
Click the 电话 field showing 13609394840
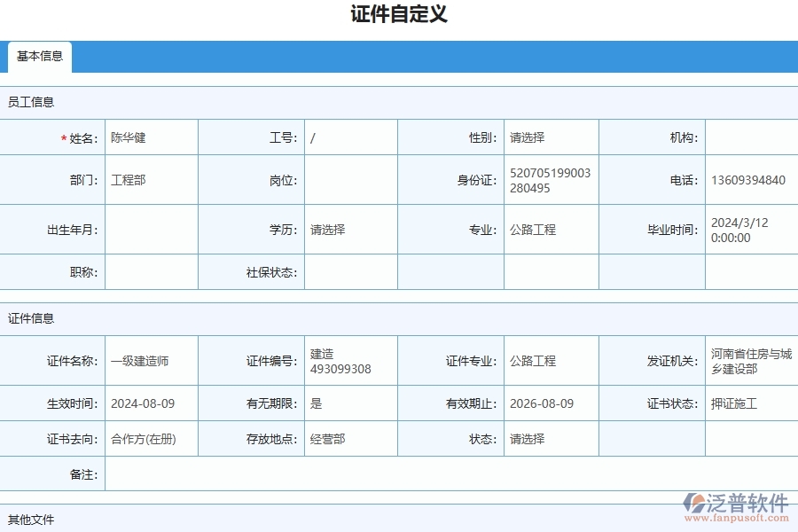pyautogui.click(x=749, y=179)
